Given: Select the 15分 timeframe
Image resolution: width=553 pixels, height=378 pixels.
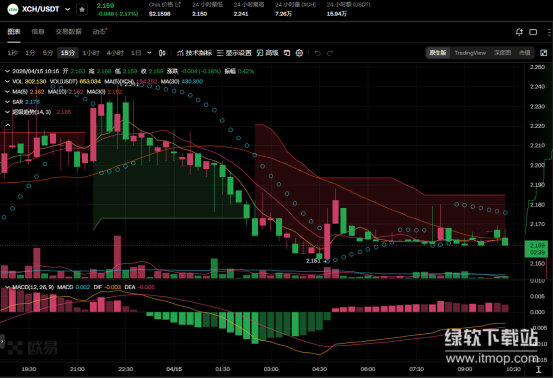Looking at the screenshot, I should pyautogui.click(x=68, y=53).
